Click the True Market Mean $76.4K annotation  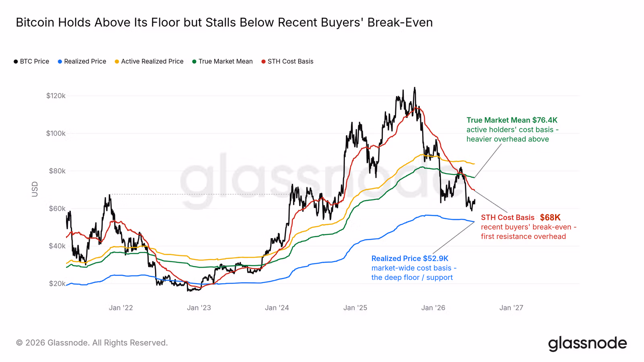(512, 120)
